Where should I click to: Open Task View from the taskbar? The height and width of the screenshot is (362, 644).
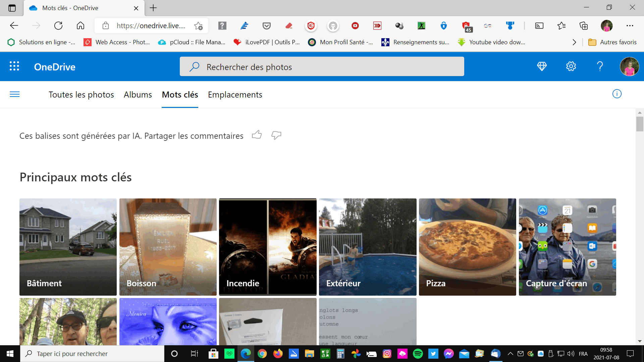194,354
